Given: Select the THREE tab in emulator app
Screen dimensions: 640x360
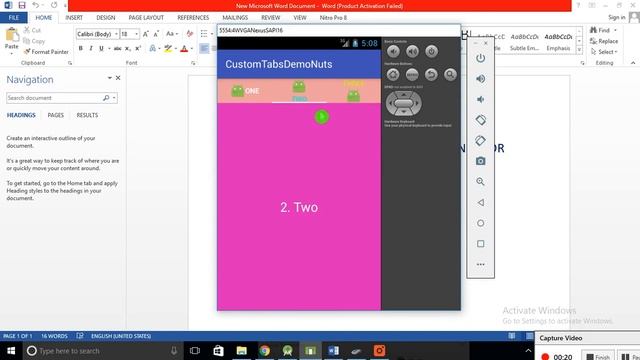Looking at the screenshot, I should [x=353, y=91].
